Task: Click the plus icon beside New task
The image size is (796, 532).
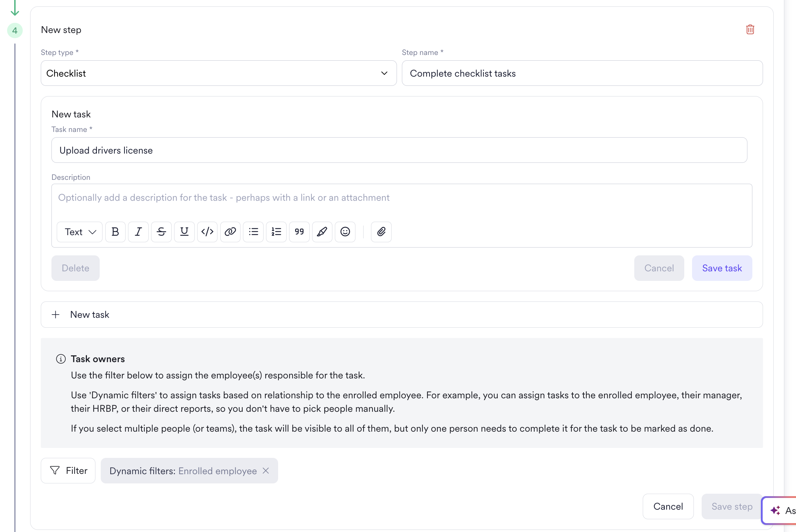Action: pyautogui.click(x=56, y=315)
